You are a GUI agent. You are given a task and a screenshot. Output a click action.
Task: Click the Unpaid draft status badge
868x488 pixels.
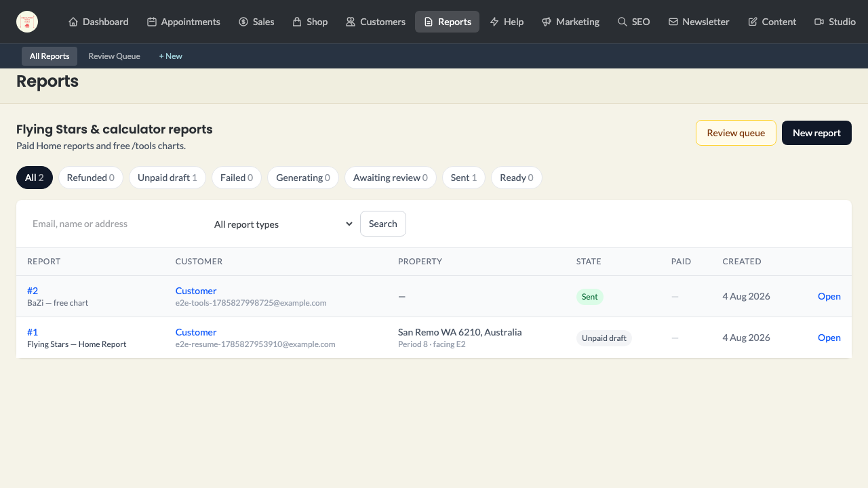(x=604, y=338)
